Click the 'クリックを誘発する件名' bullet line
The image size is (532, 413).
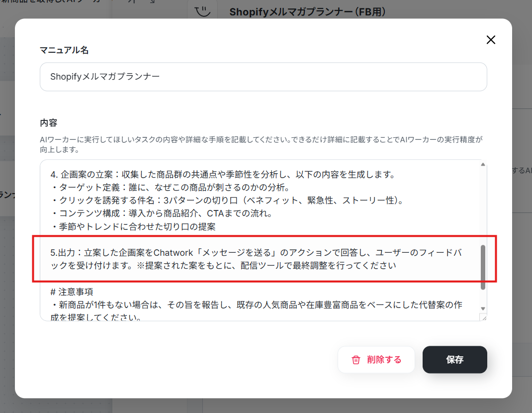tap(227, 201)
